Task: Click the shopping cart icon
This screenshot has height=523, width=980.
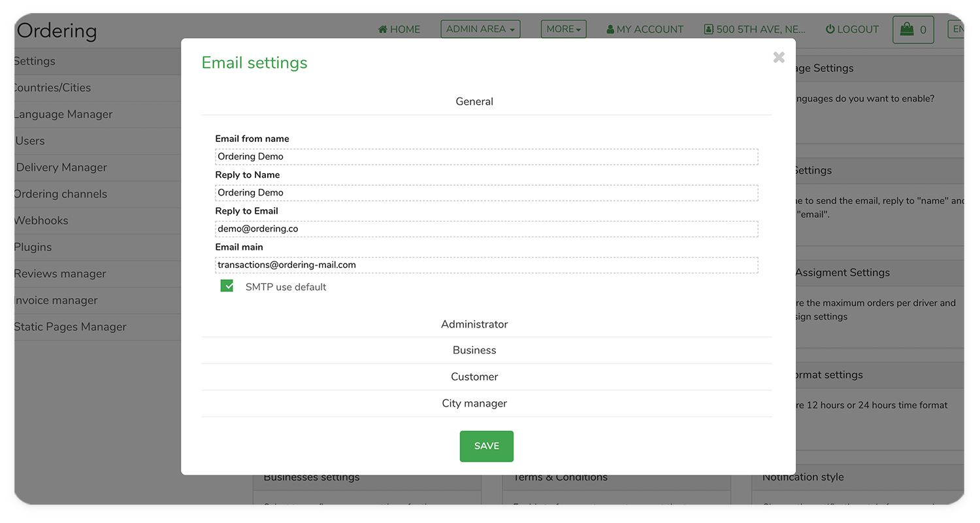Action: click(907, 29)
